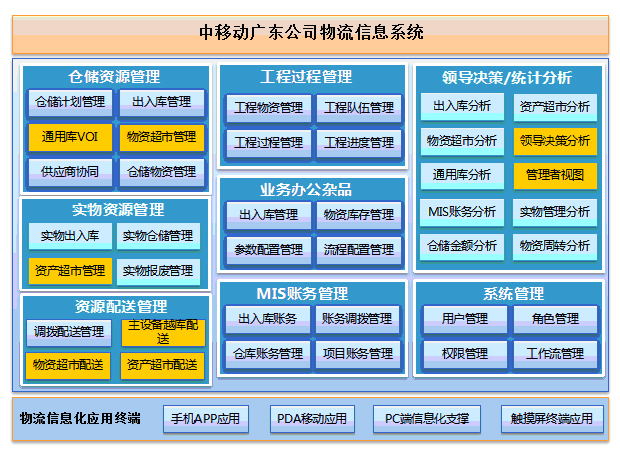620x456 pixels.
Task: Click the yellow 物资超市管理 box
Action: coord(161,137)
